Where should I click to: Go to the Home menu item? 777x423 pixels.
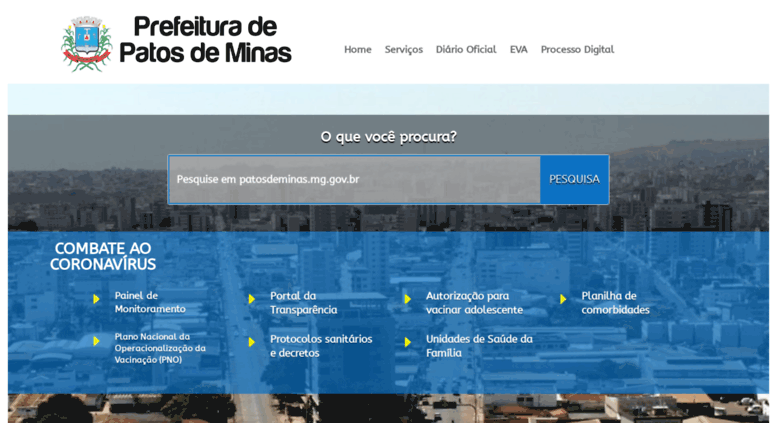coord(358,50)
